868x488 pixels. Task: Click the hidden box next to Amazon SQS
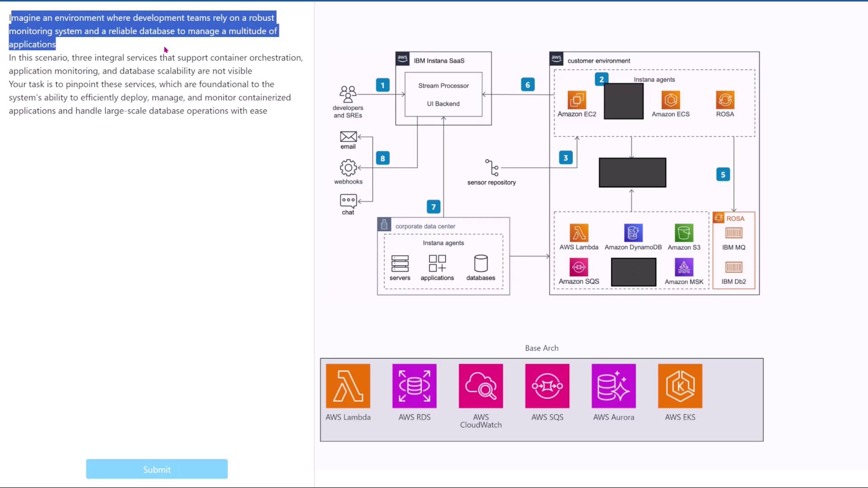click(633, 272)
